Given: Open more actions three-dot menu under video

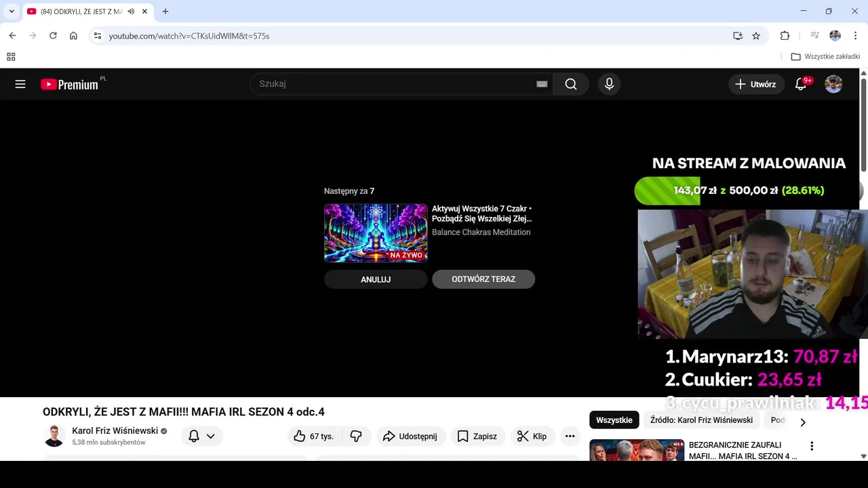Looking at the screenshot, I should click(570, 436).
